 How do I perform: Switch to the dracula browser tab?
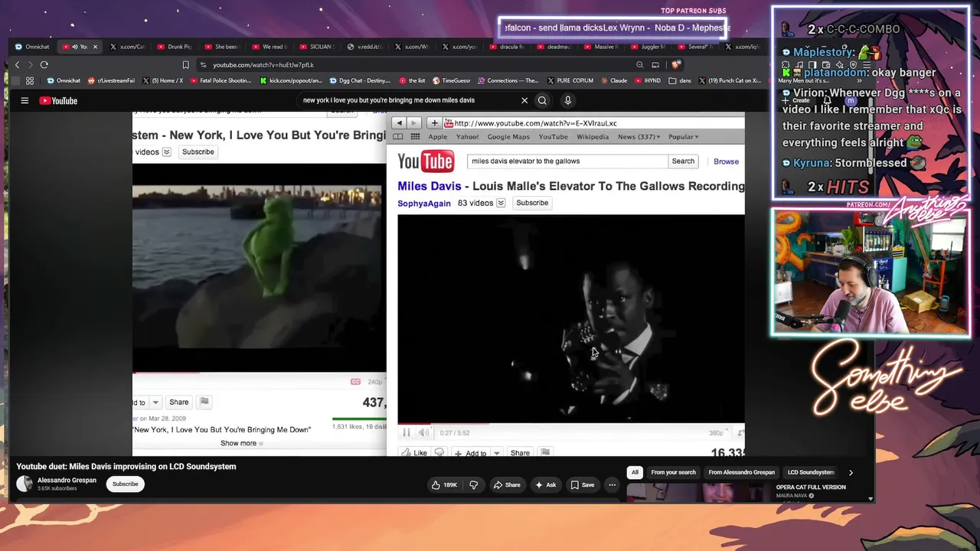[x=508, y=47]
